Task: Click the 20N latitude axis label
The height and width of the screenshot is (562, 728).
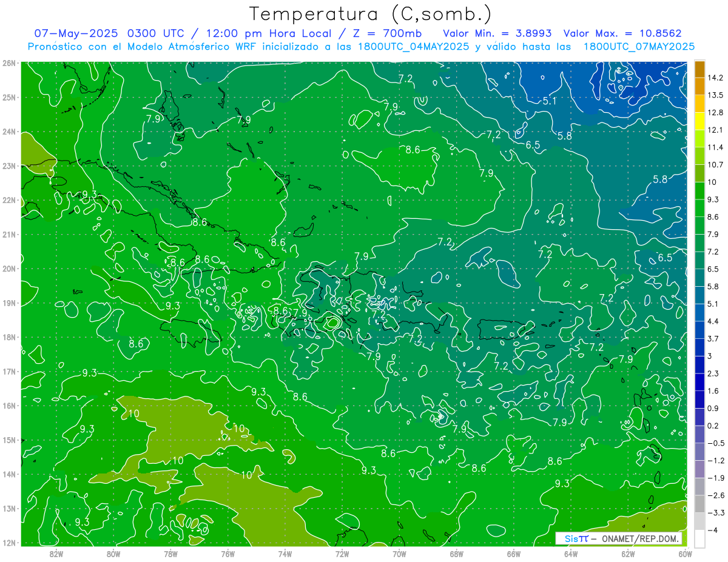Action: (x=9, y=269)
